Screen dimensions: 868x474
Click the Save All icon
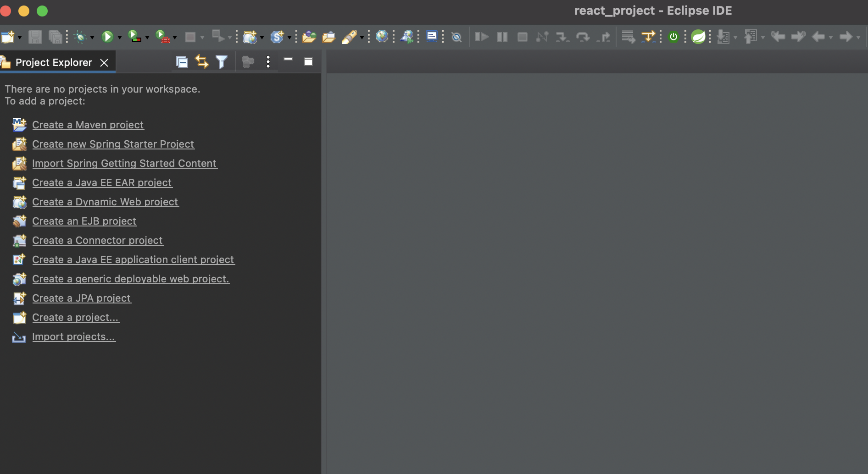55,37
